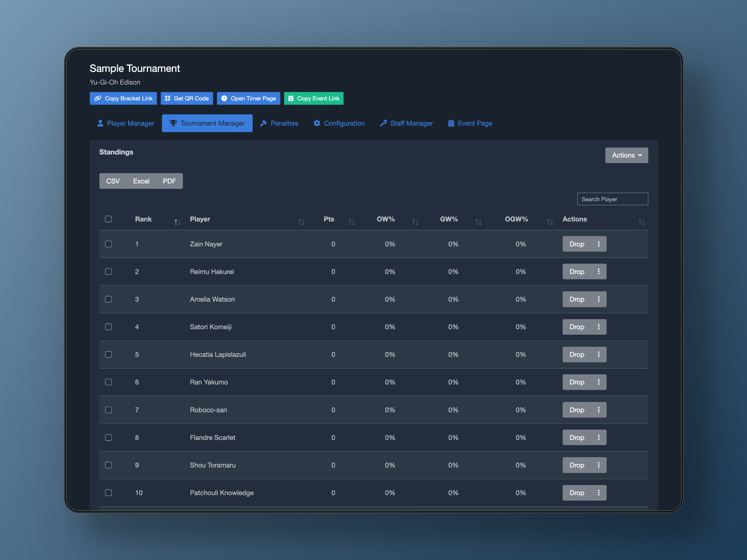Click the trophy icon in Tournament Manager tab
The width and height of the screenshot is (747, 560).
(x=173, y=123)
